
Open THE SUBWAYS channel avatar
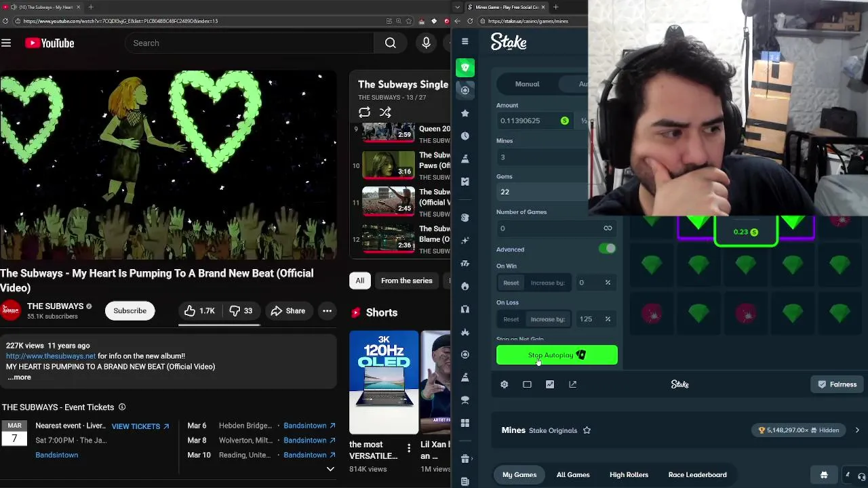[10, 310]
